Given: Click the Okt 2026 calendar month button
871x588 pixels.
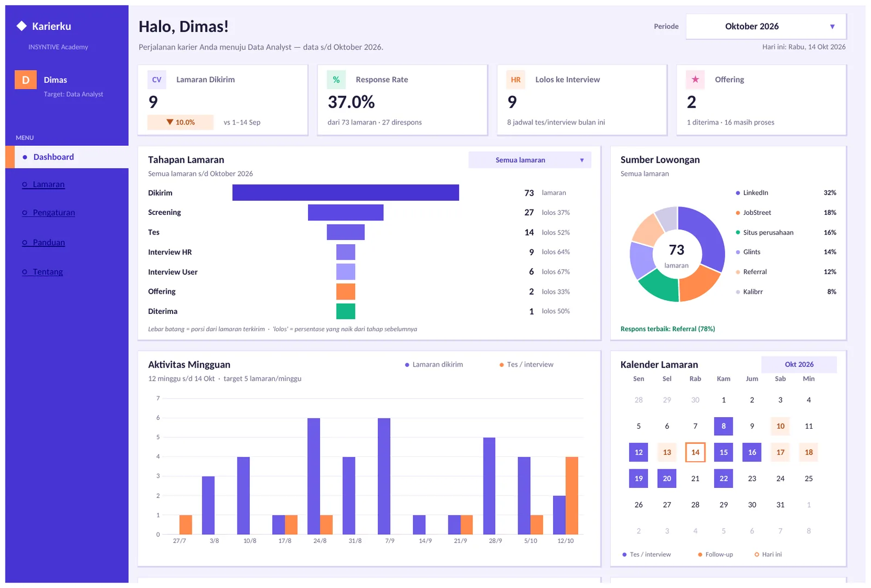Looking at the screenshot, I should pos(799,364).
